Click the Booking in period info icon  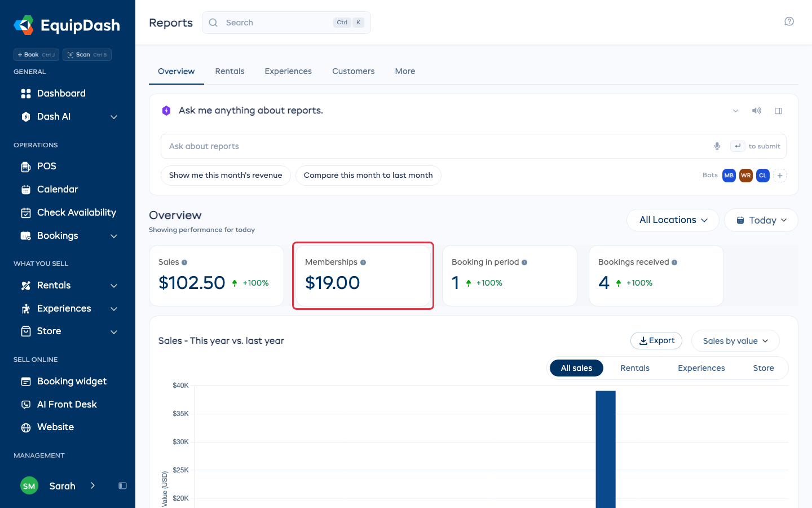click(x=524, y=262)
